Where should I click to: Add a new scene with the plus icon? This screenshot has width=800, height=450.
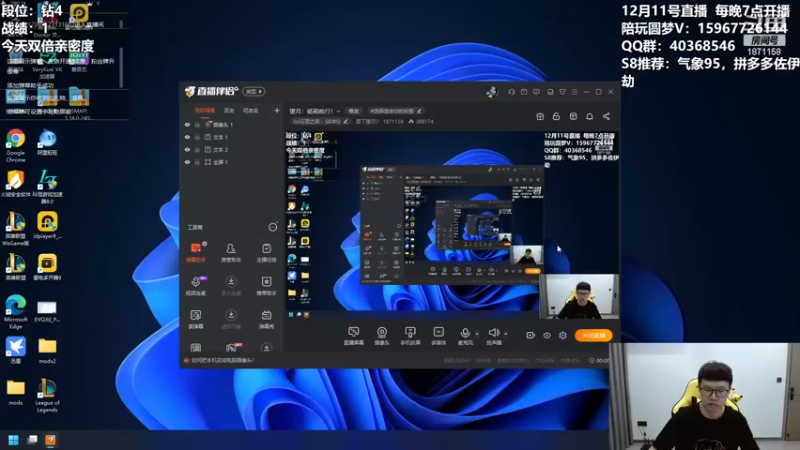click(277, 110)
